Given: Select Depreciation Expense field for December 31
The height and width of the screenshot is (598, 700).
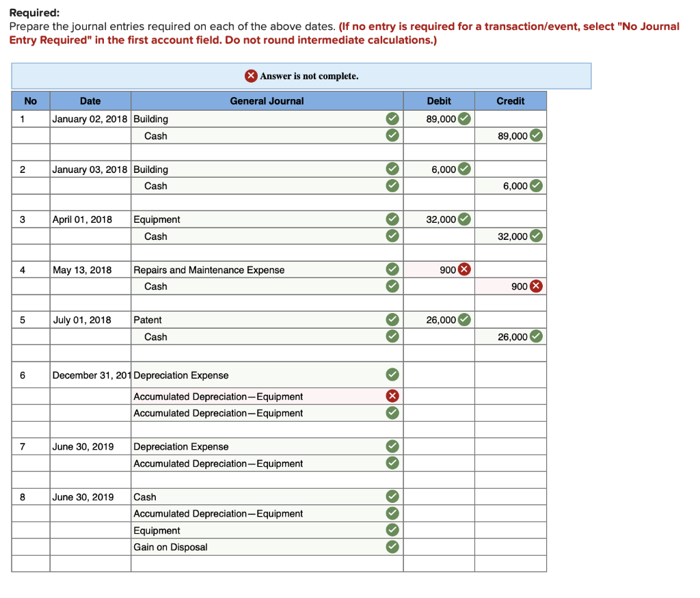Looking at the screenshot, I should pos(267,375).
